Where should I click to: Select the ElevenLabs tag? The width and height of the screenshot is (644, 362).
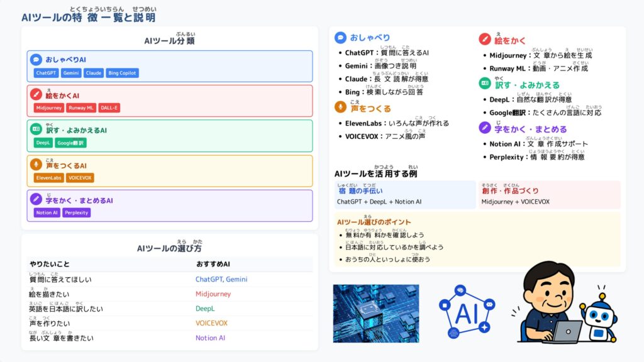[x=49, y=178]
